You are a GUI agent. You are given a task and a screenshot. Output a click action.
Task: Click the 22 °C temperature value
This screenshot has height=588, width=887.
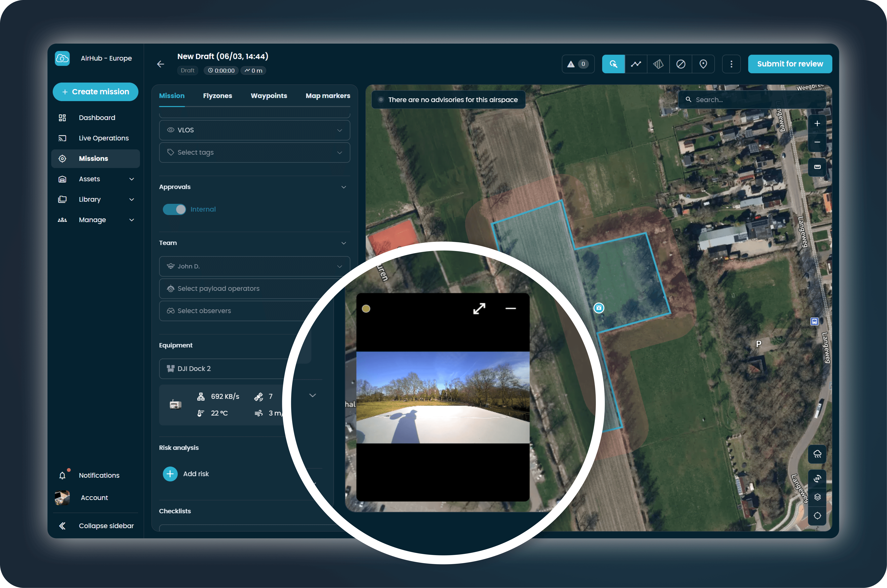coord(219,413)
